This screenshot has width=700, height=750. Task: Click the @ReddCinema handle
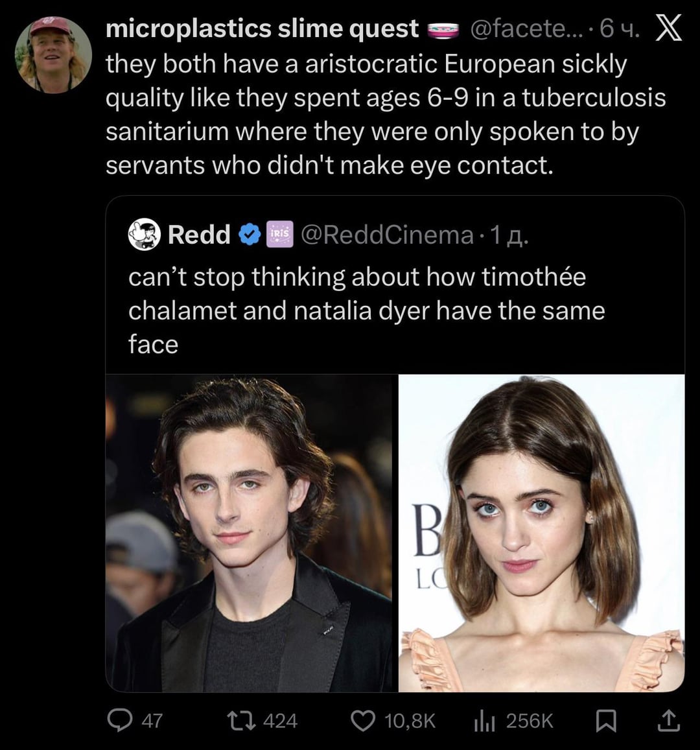pos(388,235)
